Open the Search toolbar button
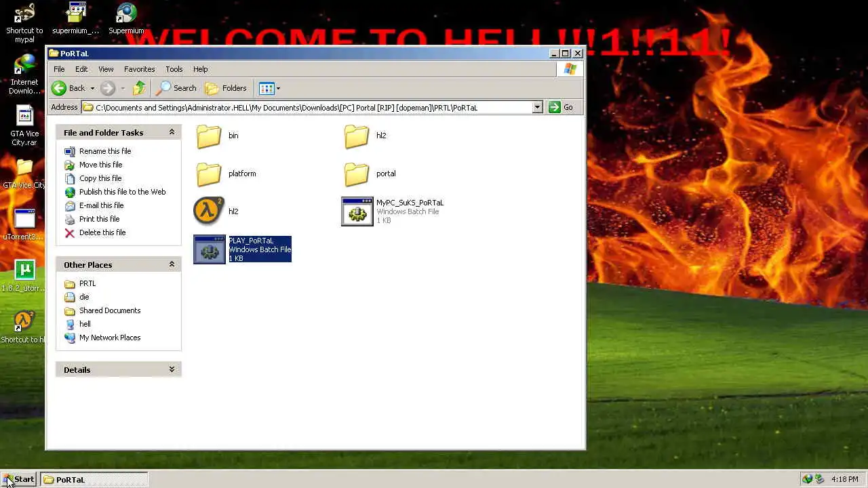Screen dimensions: 868x488 (177, 88)
